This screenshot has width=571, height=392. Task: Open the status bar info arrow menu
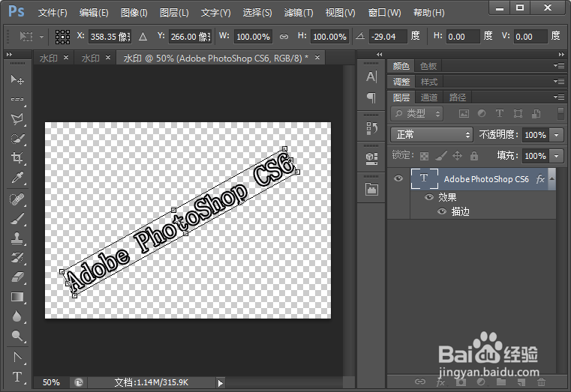tap(220, 382)
